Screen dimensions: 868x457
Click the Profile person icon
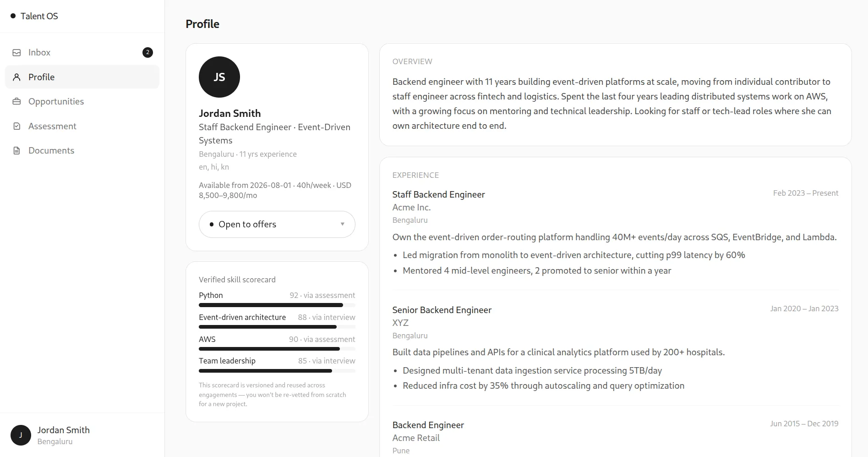pos(16,77)
